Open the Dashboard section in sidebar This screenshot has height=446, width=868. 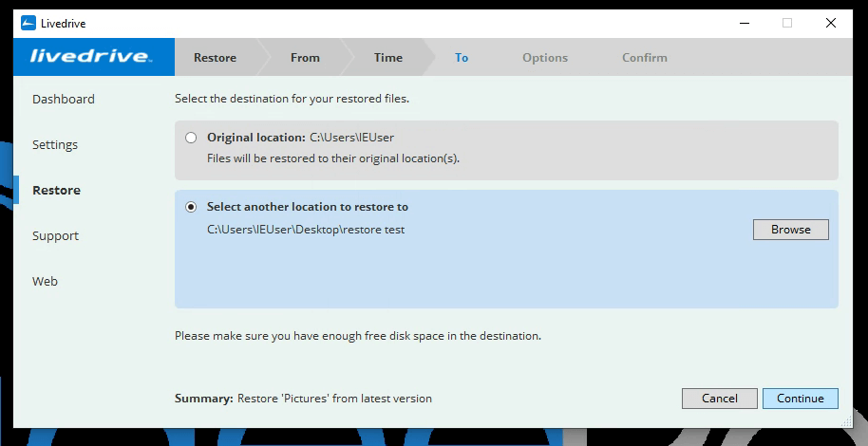pos(64,100)
